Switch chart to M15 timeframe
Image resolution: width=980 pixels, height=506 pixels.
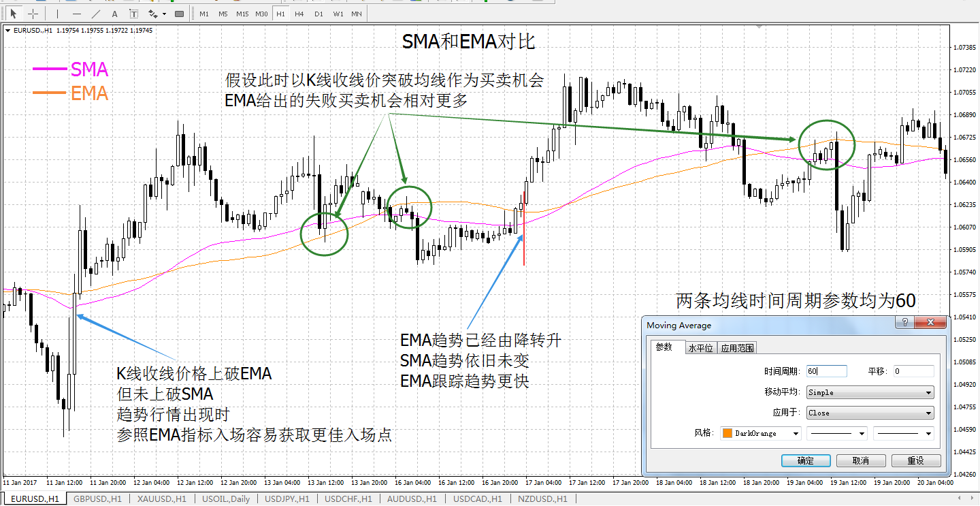click(x=242, y=14)
